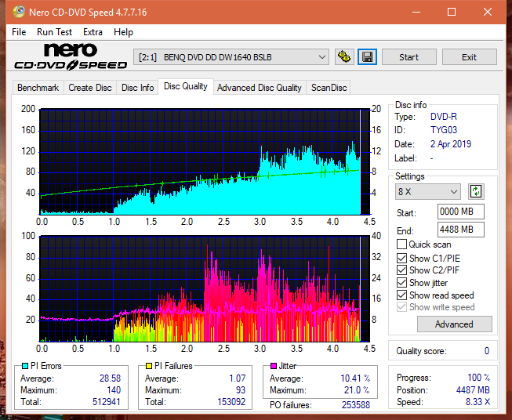Viewport: 512px width, 420px height.
Task: Click the refresh speed settings icon
Action: [x=476, y=191]
